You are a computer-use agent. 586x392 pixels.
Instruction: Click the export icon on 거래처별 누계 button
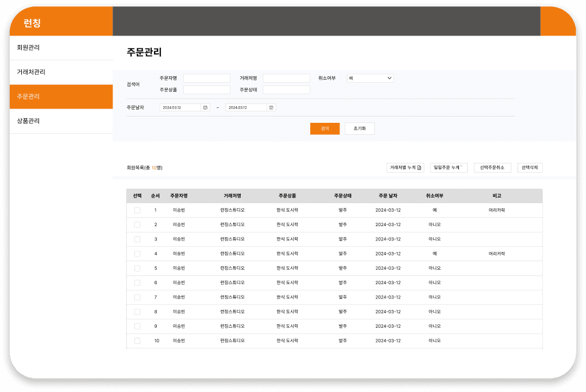tap(419, 167)
